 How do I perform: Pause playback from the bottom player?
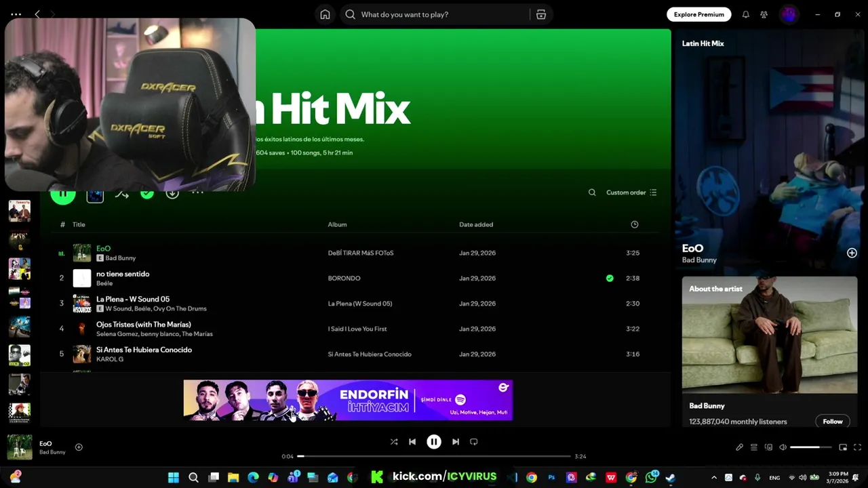[x=434, y=442]
